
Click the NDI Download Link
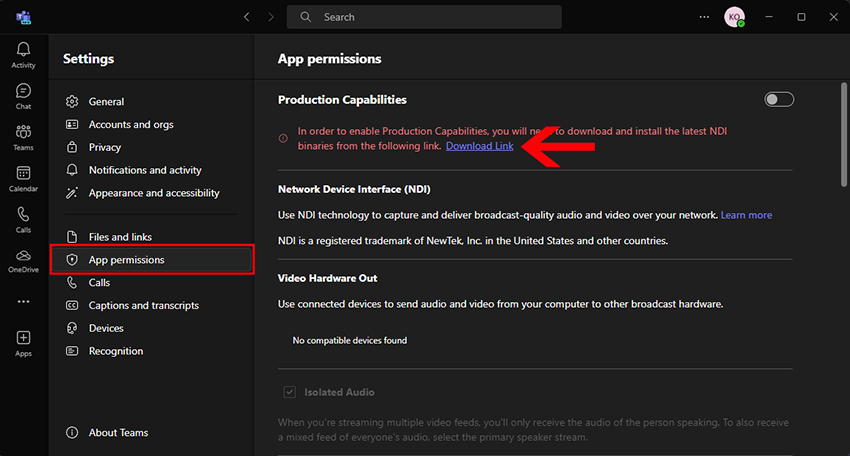point(480,146)
